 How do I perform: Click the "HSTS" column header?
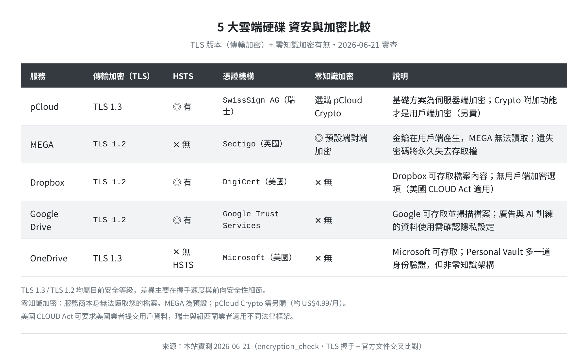[x=183, y=76]
